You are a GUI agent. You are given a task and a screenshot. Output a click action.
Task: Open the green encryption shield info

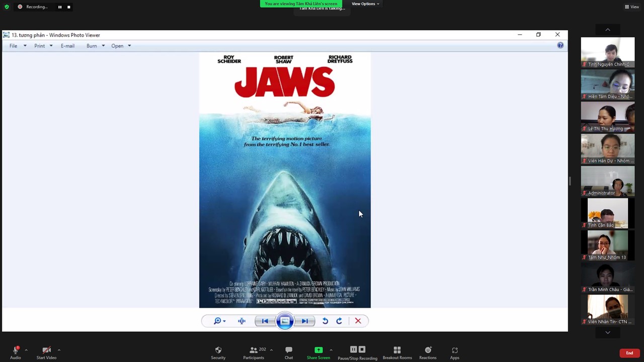7,7
